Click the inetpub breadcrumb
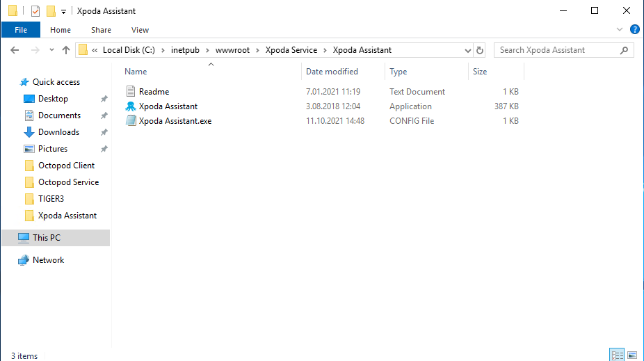The width and height of the screenshot is (644, 361). coord(185,50)
